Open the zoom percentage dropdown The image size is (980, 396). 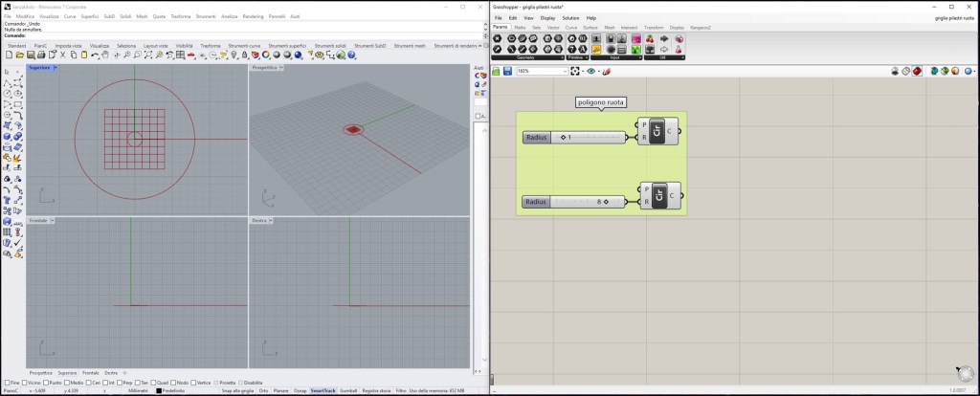click(566, 71)
